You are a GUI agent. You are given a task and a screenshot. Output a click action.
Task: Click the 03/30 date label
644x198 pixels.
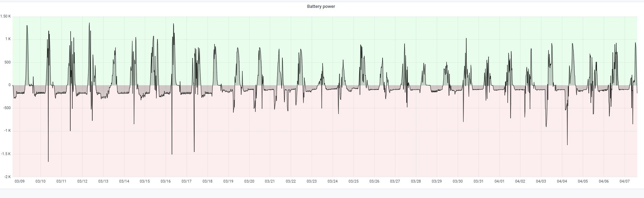pos(458,181)
